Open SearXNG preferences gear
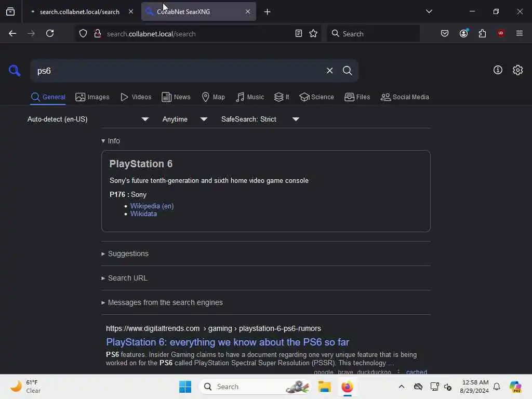This screenshot has width=532, height=399. pyautogui.click(x=517, y=70)
